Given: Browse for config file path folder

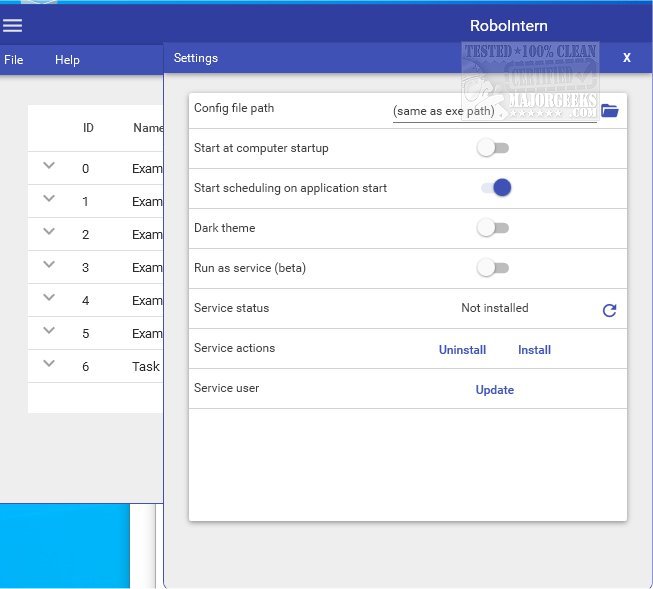Looking at the screenshot, I should point(609,110).
